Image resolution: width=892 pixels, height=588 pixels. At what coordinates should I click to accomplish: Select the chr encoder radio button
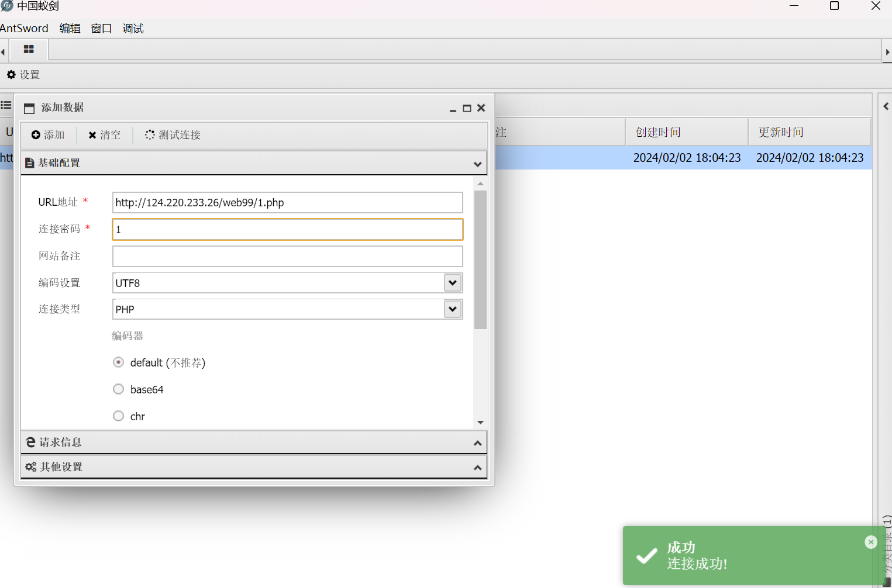118,416
